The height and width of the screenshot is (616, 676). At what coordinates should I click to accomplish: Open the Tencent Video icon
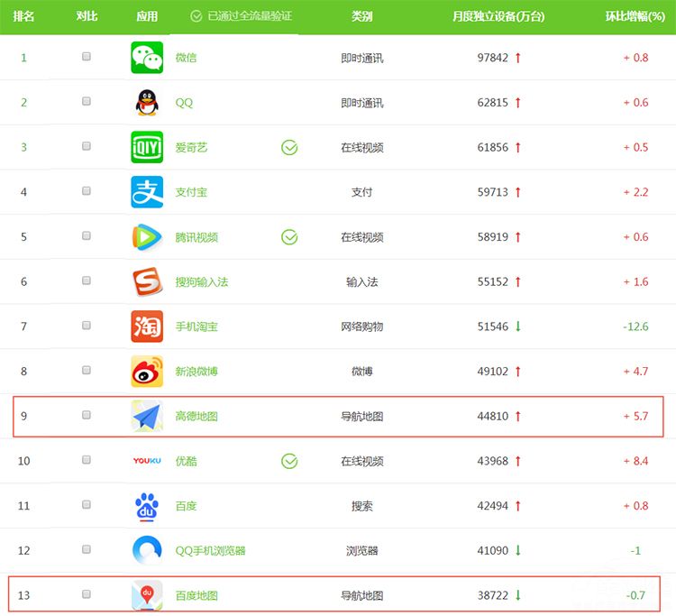coord(147,237)
